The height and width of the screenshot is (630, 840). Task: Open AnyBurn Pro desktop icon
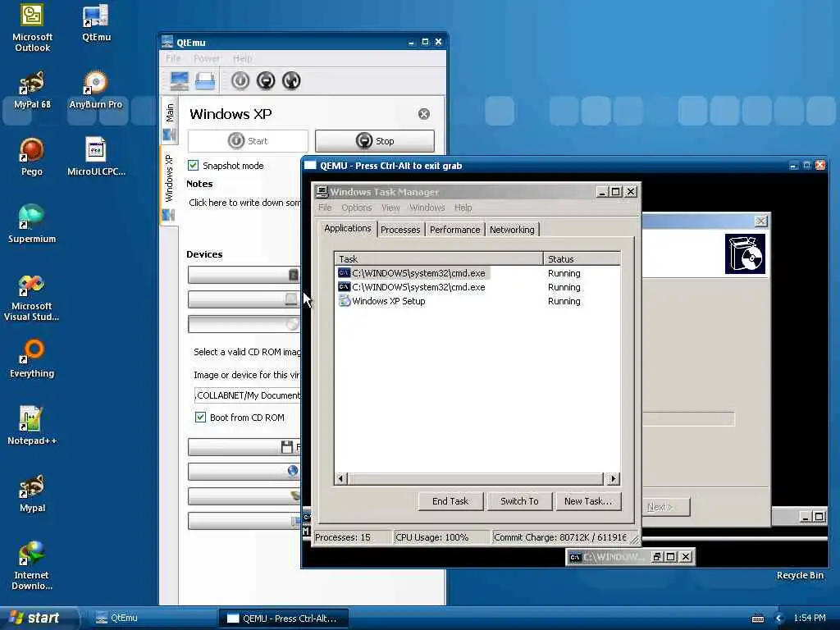pos(95,89)
